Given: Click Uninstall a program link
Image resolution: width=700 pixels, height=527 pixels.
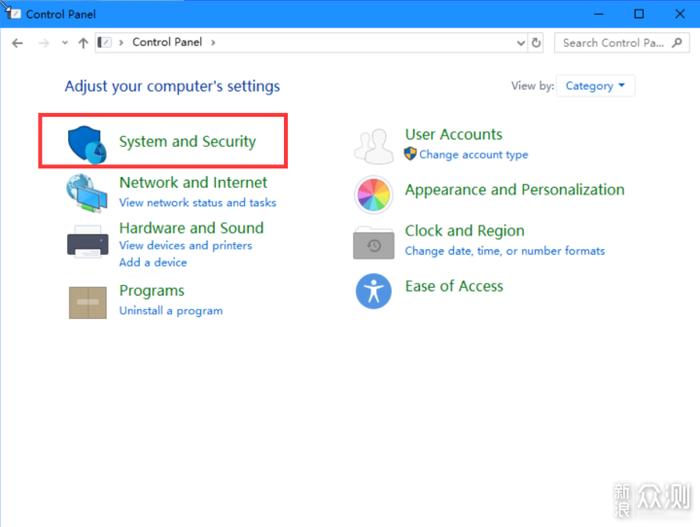Looking at the screenshot, I should point(171,311).
